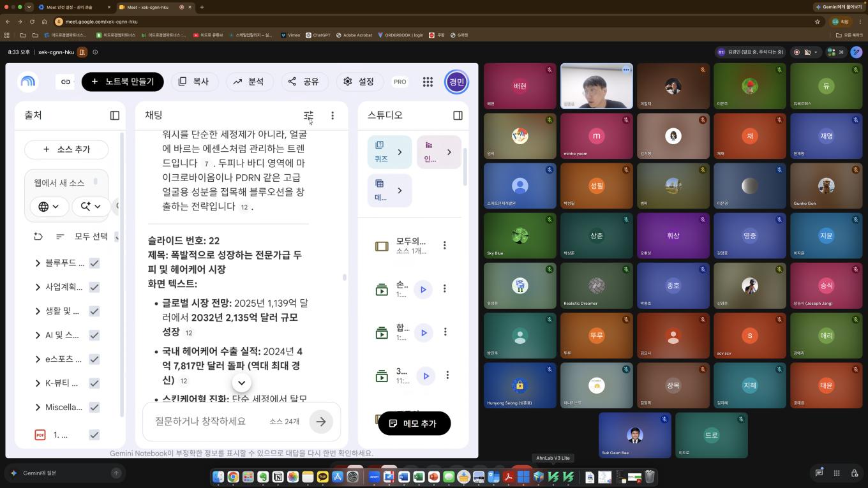Image resolution: width=868 pixels, height=488 pixels.
Task: Uncheck the 생활 및 checkbox
Action: (x=94, y=311)
